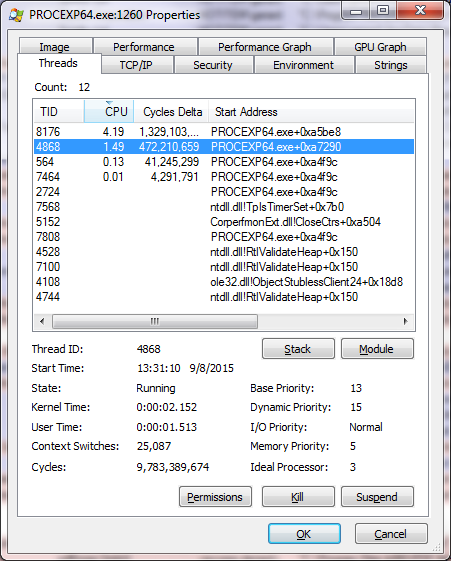
Task: Click the horizontal scrollbar right arrow
Action: 406,321
